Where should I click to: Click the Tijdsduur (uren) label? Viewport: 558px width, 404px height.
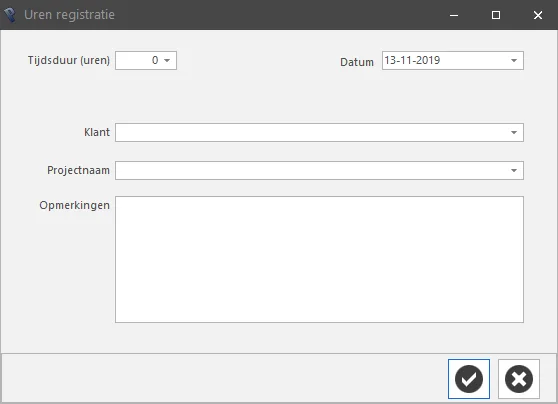pos(69,60)
